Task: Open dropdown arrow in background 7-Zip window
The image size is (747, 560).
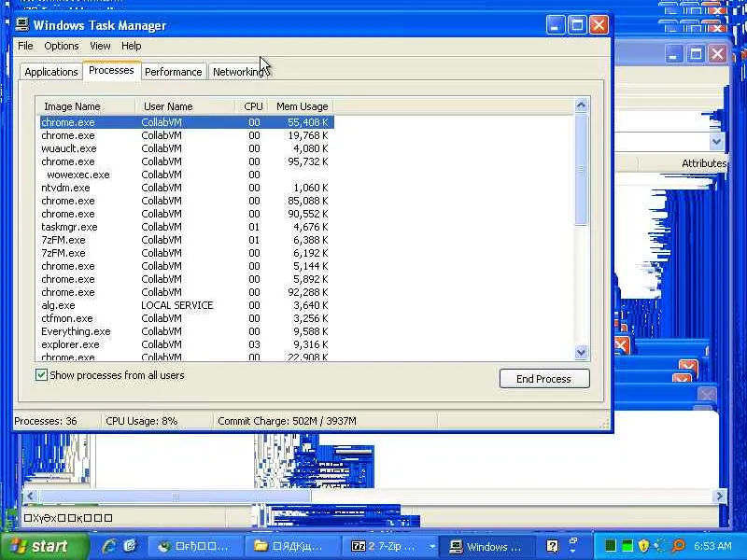Action: point(716,142)
